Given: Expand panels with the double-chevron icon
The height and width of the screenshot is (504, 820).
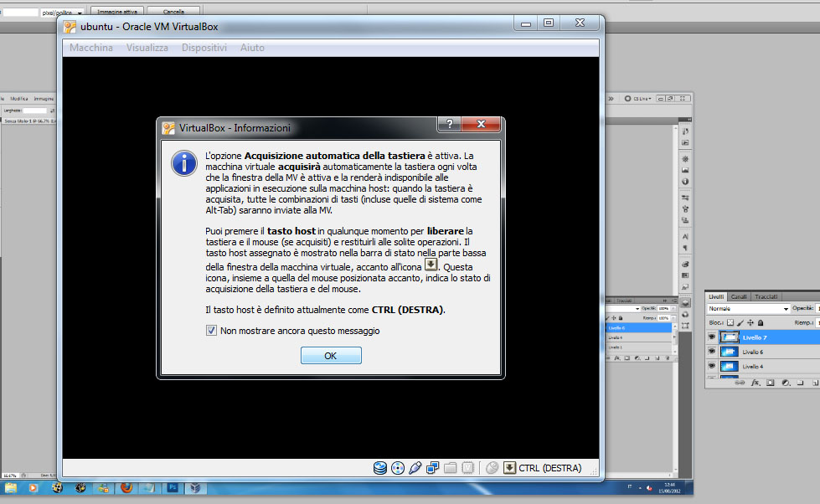Looking at the screenshot, I should 611,98.
